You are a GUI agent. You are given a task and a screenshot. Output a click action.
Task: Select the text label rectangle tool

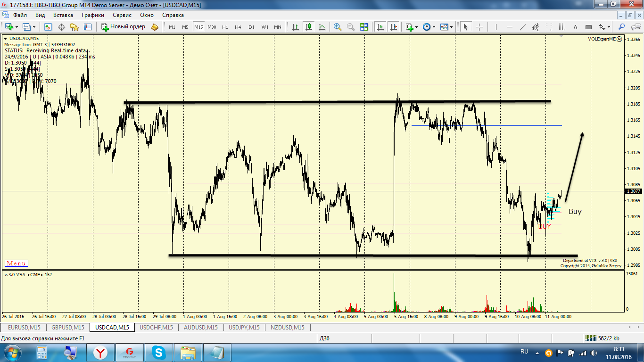[x=588, y=27]
